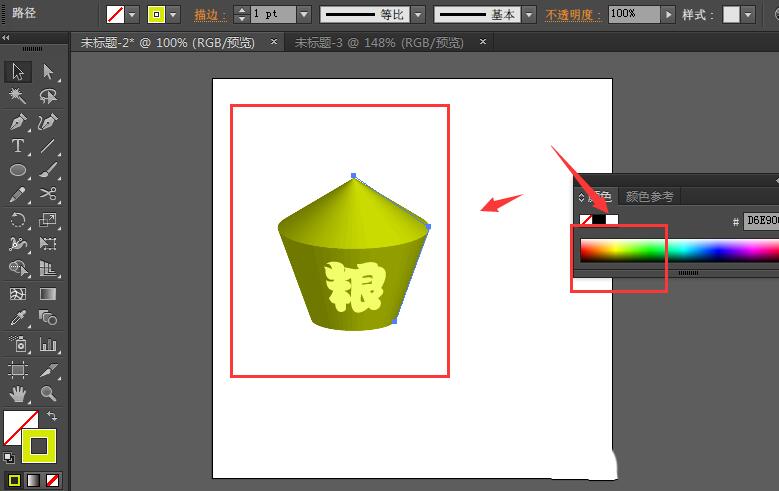Select the Blend tool
Image resolution: width=779 pixels, height=491 pixels.
click(48, 318)
